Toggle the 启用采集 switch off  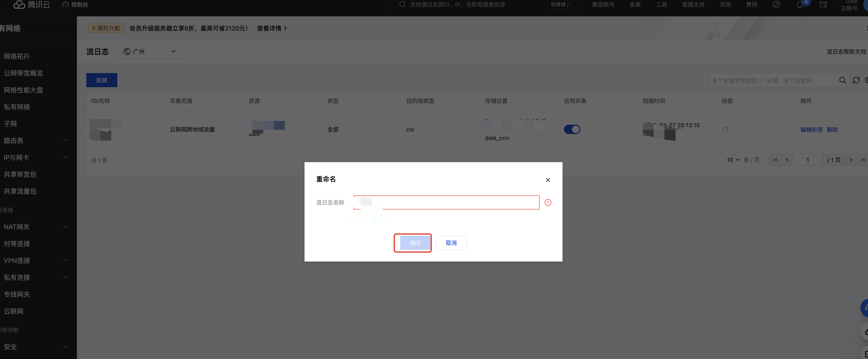(x=572, y=130)
